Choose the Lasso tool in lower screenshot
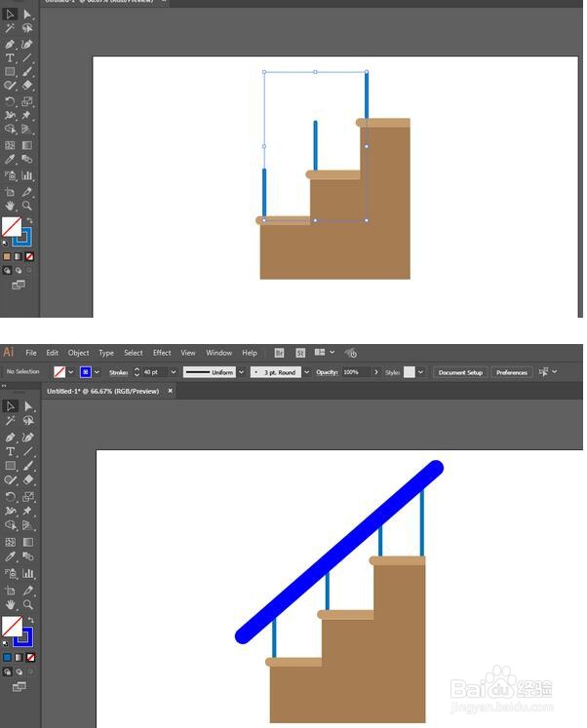The image size is (587, 728). 28,421
